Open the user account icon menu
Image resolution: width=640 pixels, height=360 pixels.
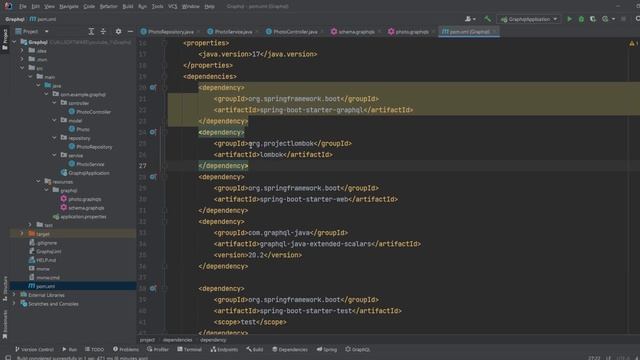pyautogui.click(x=470, y=19)
